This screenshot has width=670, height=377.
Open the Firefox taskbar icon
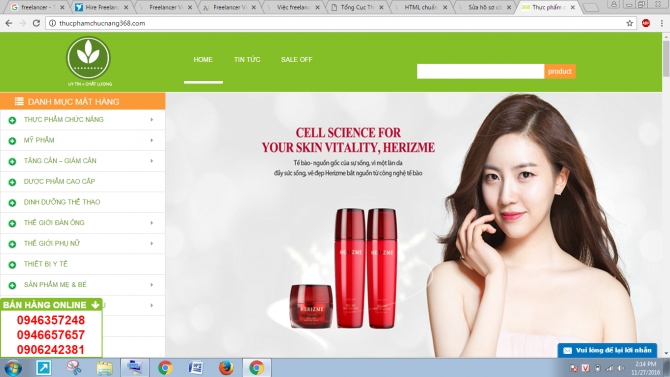point(226,368)
